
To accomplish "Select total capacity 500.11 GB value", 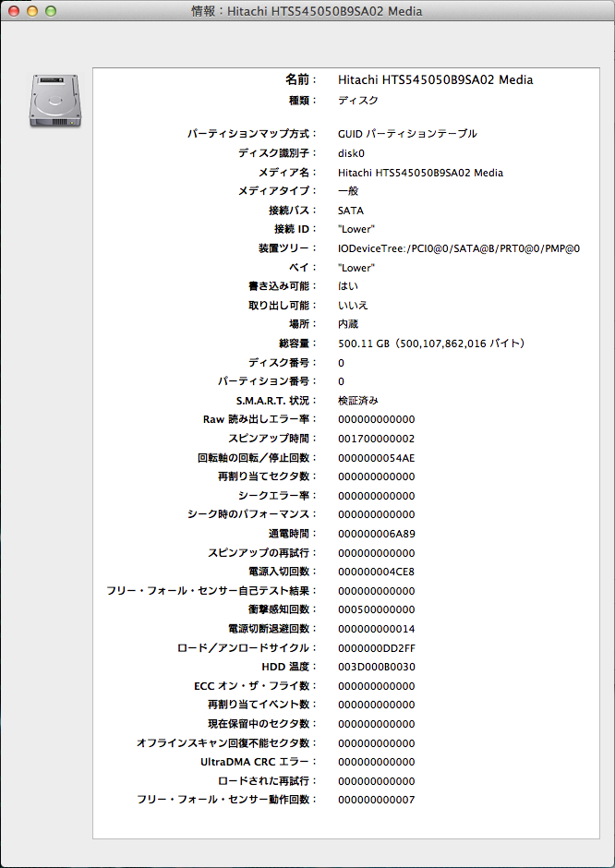I will (x=431, y=344).
